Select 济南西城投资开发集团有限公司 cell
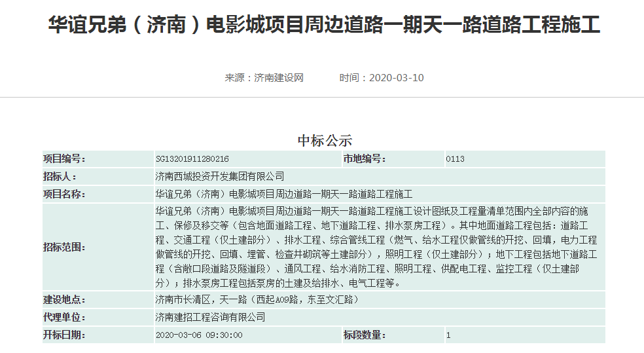 click(380, 177)
